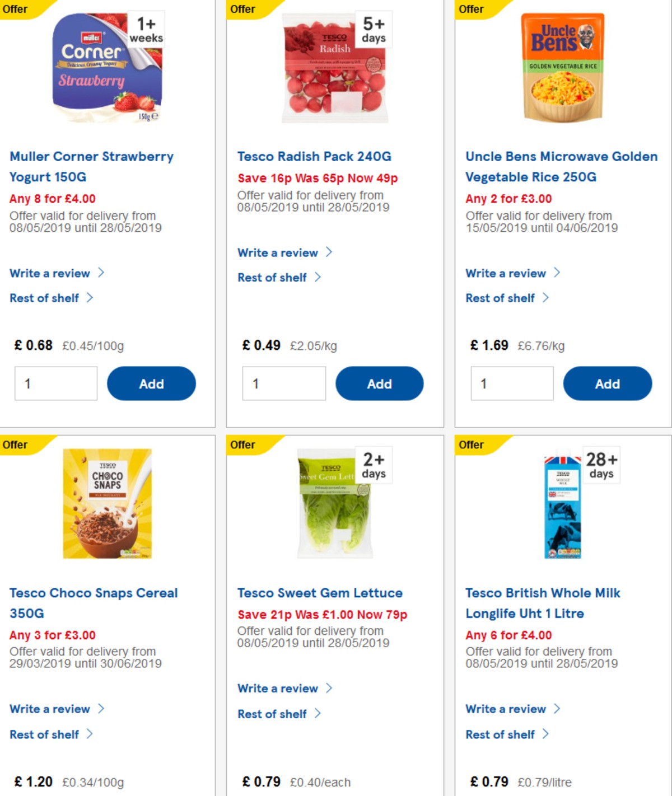Expand Rest of shelf chevron under whole milk
This screenshot has width=672, height=796.
547,734
